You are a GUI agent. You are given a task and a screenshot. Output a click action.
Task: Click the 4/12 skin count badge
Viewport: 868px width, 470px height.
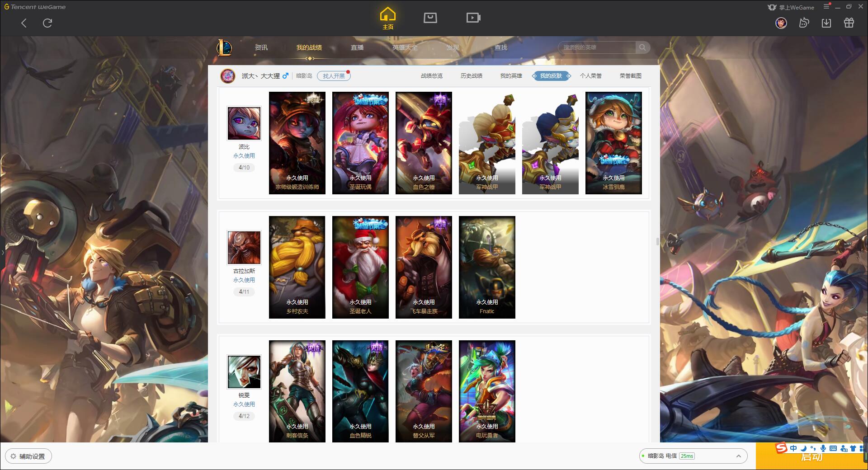coord(244,416)
